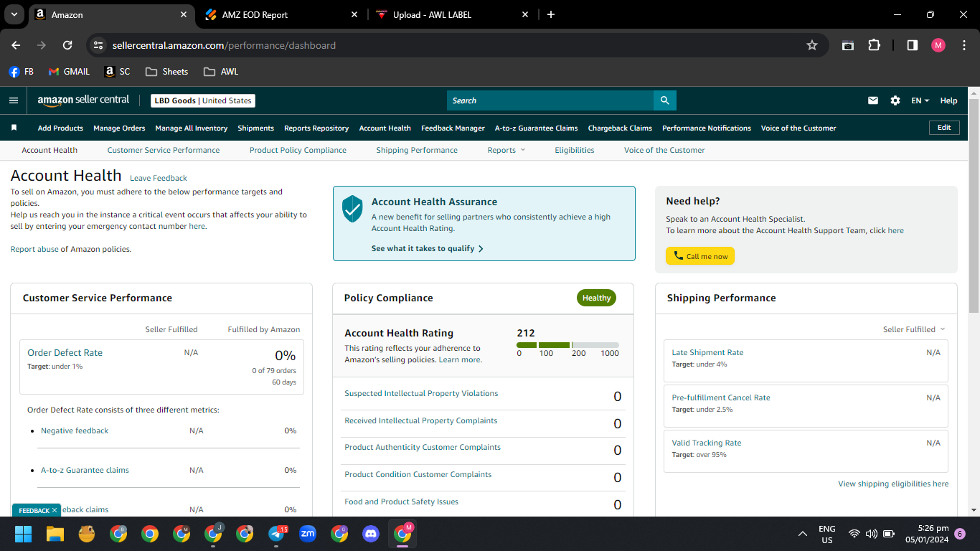The height and width of the screenshot is (551, 980).
Task: Click the bookmark flag icon beside Add Products
Action: pyautogui.click(x=14, y=128)
